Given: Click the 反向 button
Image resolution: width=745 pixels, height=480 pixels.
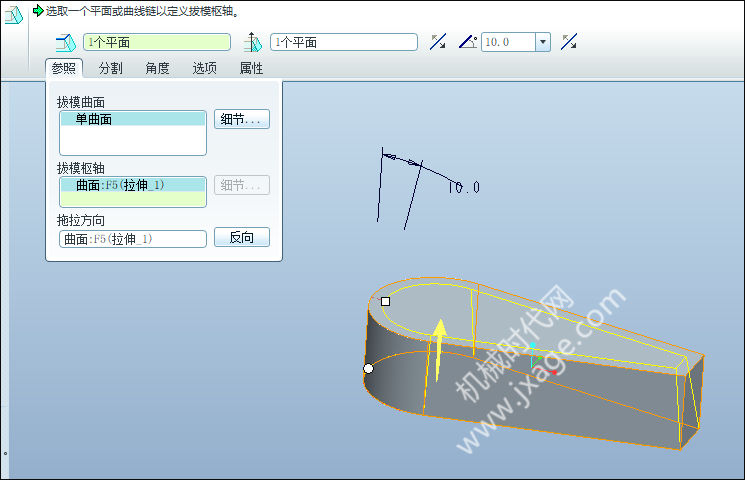Looking at the screenshot, I should point(242,237).
